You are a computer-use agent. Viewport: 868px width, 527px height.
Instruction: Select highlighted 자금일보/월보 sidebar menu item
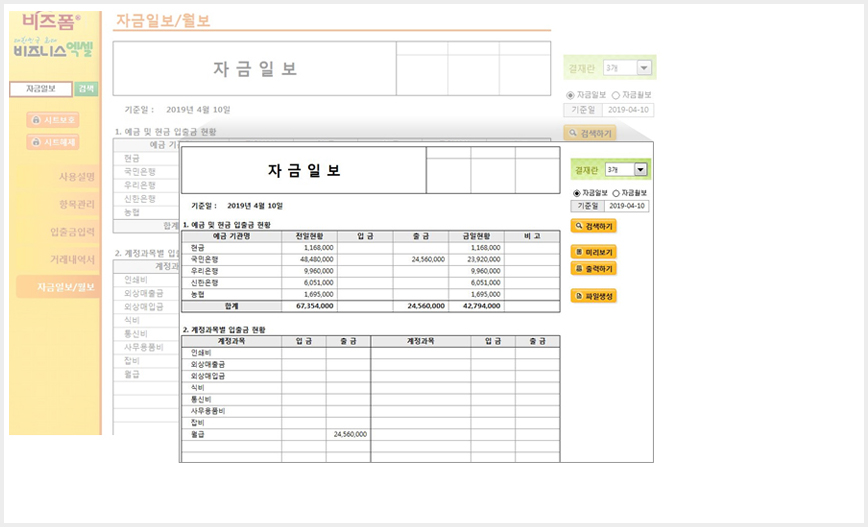[58, 287]
